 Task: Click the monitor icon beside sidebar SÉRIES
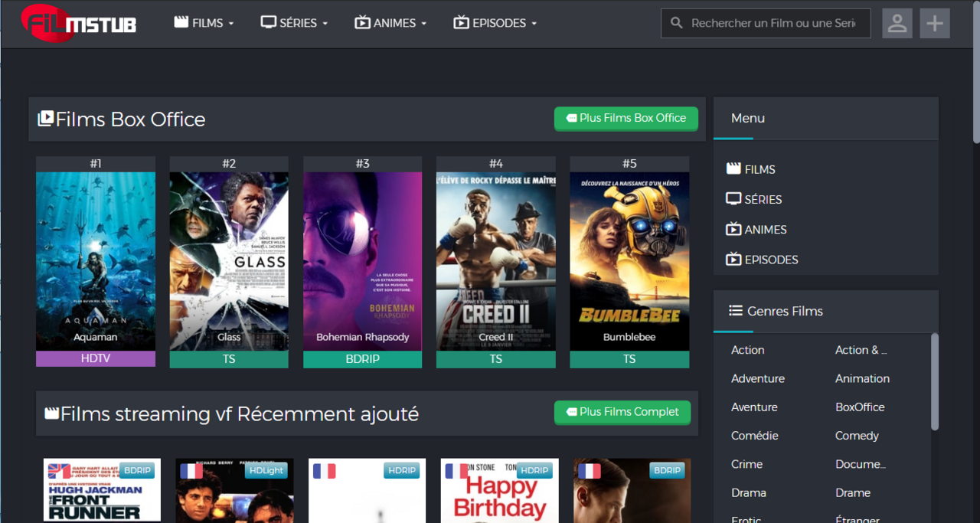[733, 198]
